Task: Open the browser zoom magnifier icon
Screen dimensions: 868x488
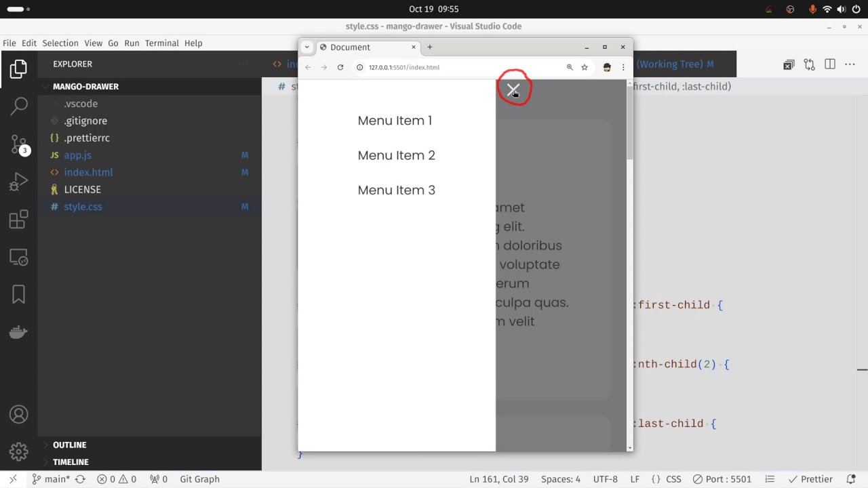Action: tap(570, 67)
